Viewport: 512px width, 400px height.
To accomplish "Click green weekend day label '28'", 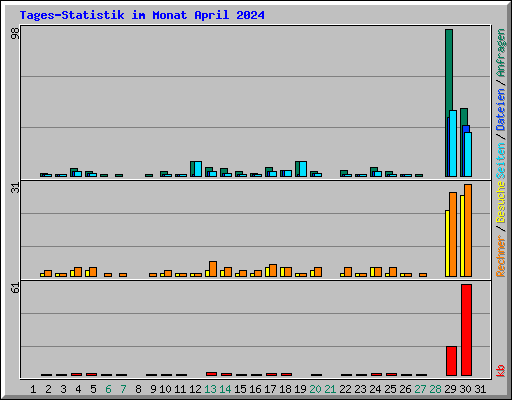I will pyautogui.click(x=435, y=389).
